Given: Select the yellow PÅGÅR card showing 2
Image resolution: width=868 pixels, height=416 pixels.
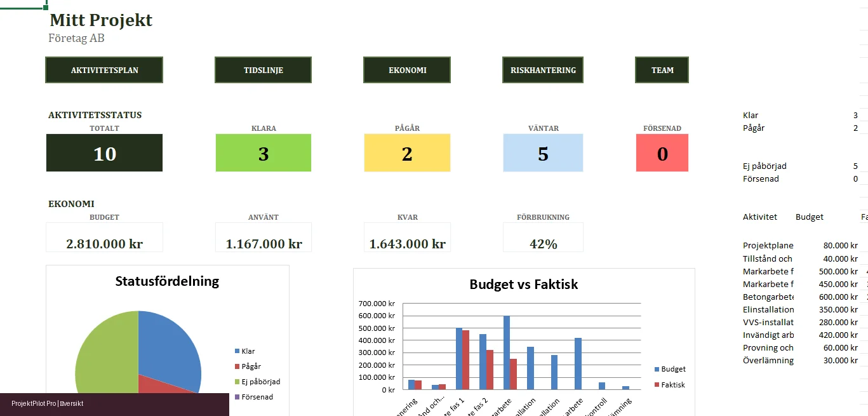Looking at the screenshot, I should click(x=407, y=152).
